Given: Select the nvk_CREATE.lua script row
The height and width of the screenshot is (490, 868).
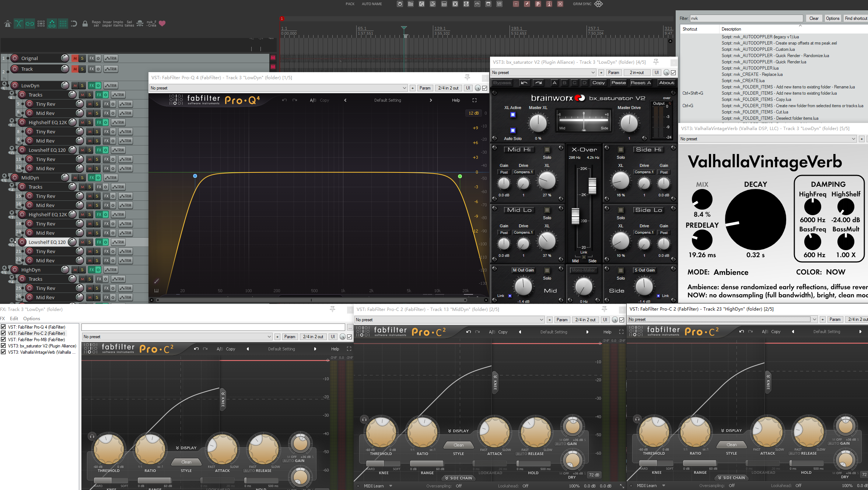Looking at the screenshot, I should (x=743, y=81).
